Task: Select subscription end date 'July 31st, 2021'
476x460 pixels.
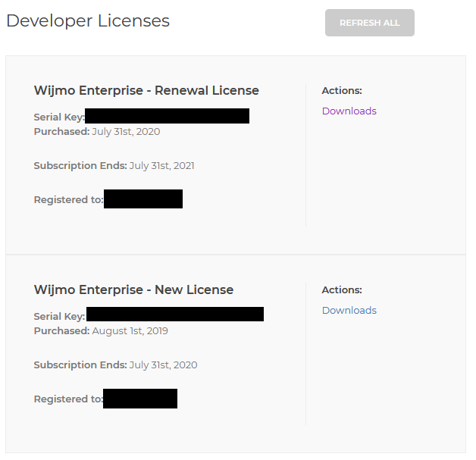Action: click(x=161, y=166)
